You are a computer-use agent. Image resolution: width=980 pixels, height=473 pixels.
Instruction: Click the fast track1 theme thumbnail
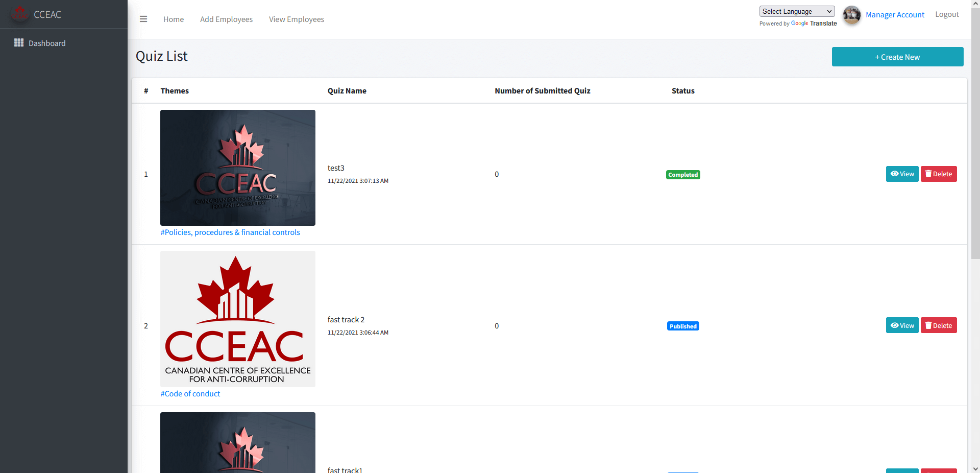tap(238, 442)
